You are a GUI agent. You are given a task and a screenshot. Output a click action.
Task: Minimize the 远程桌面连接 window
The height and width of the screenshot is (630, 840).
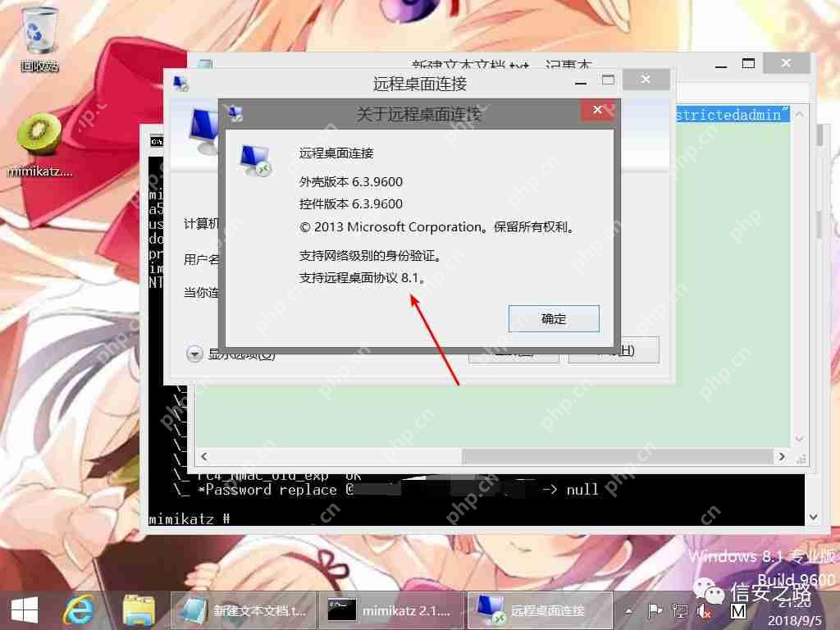pyautogui.click(x=581, y=83)
